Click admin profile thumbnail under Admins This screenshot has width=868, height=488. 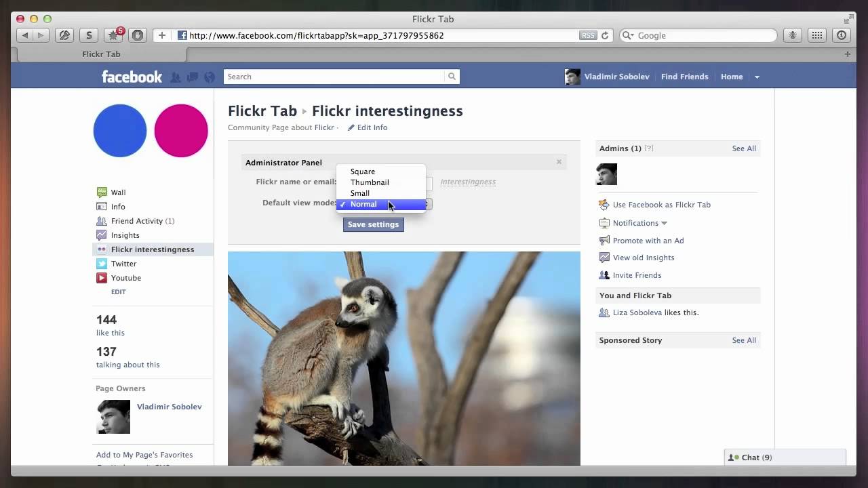606,174
